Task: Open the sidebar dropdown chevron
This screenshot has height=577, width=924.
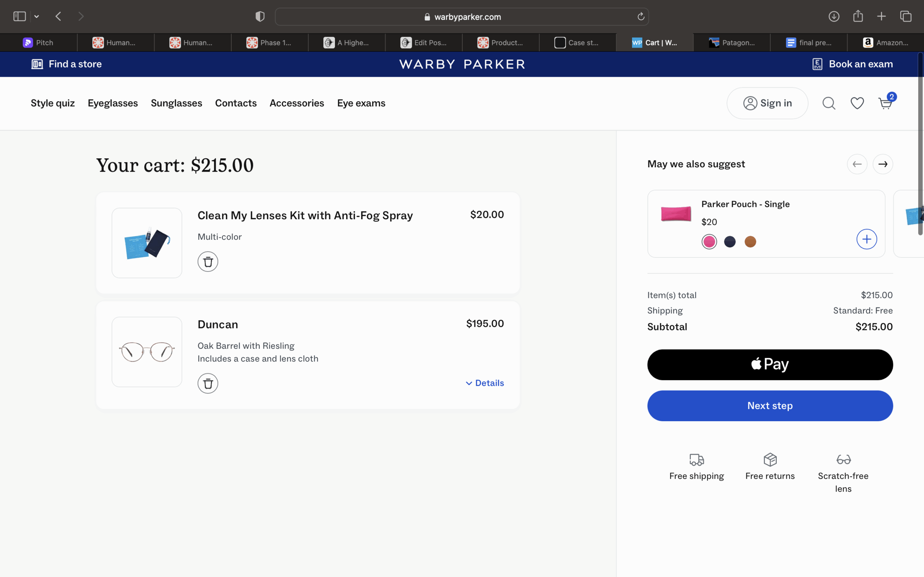Action: 37,17
